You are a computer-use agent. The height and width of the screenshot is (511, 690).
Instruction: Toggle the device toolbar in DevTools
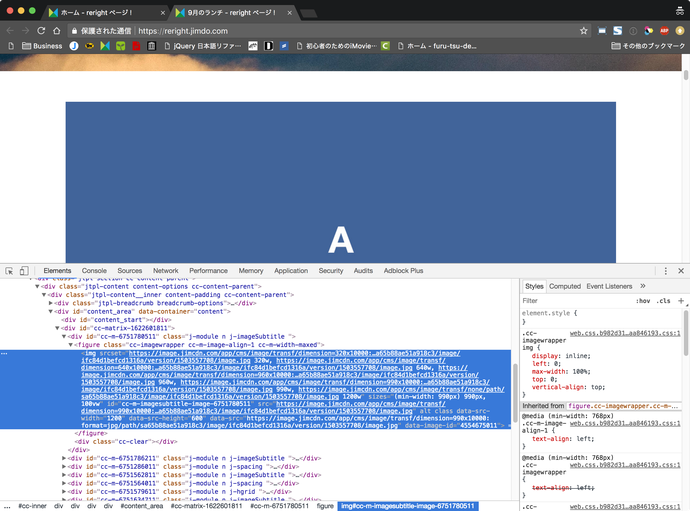[24, 271]
